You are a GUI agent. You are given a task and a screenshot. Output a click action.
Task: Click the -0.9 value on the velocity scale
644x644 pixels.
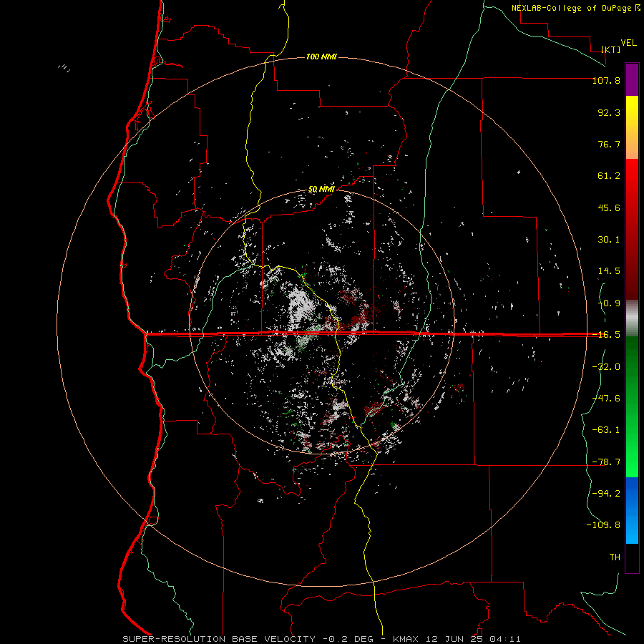(609, 303)
